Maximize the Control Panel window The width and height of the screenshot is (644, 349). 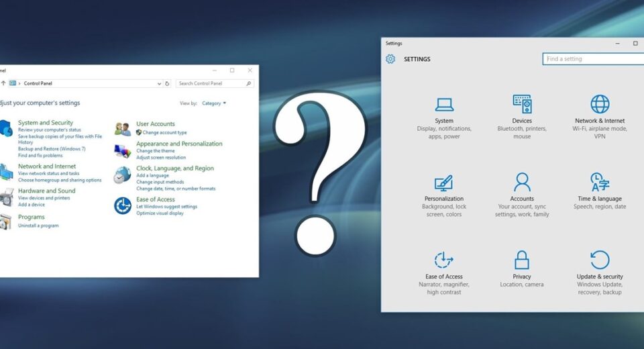point(232,70)
